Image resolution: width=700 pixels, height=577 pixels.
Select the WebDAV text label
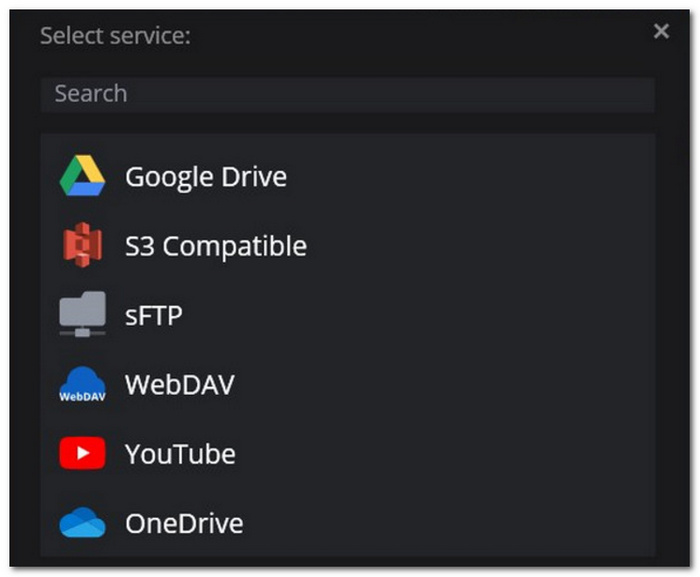point(179,385)
